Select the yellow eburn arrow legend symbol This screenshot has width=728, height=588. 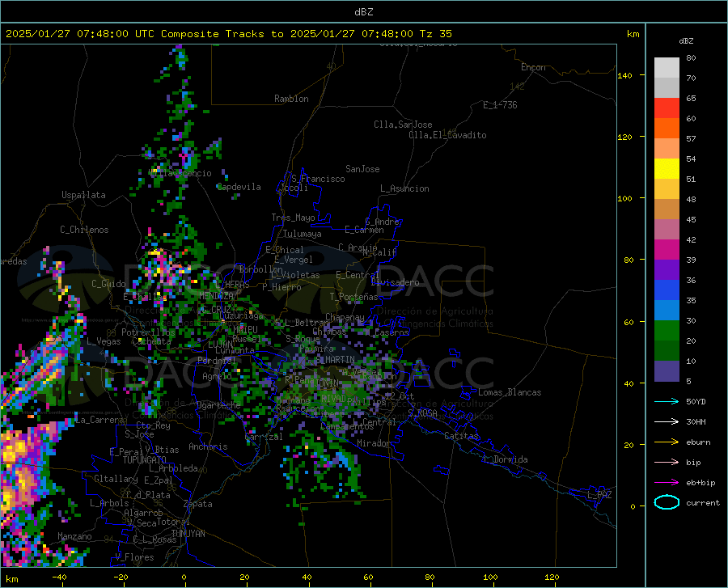[667, 442]
